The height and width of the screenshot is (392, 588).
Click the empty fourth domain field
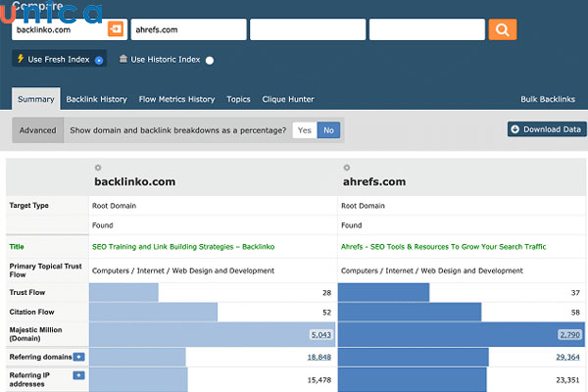coord(427,29)
